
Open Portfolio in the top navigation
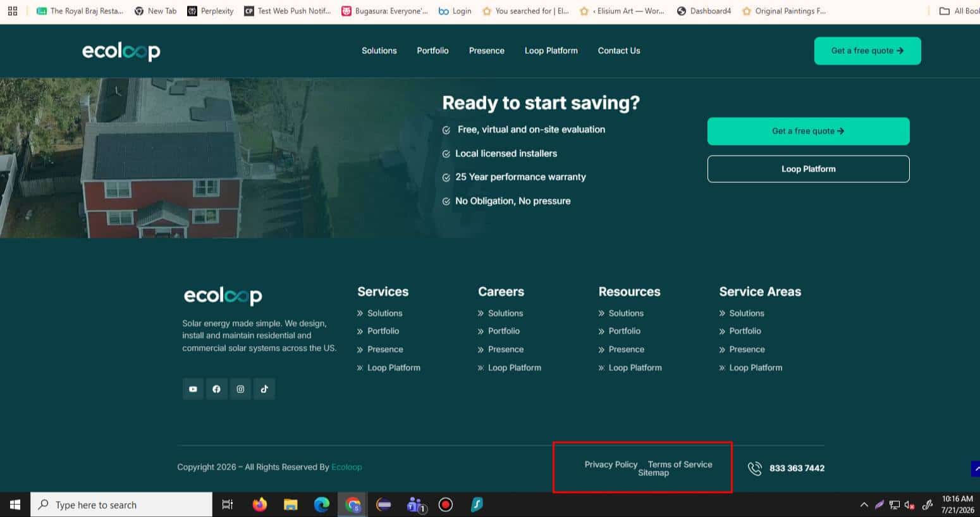point(432,51)
